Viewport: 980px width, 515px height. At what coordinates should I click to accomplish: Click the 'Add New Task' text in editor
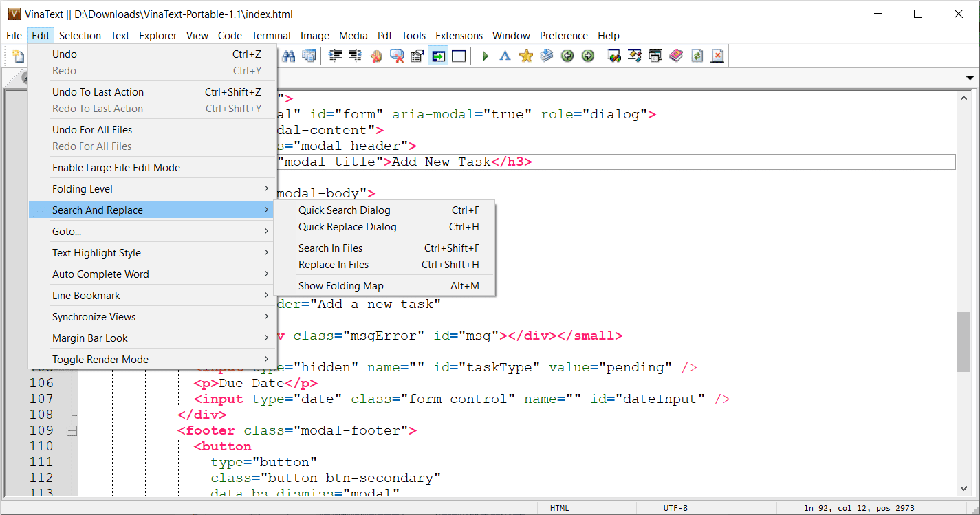[442, 162]
